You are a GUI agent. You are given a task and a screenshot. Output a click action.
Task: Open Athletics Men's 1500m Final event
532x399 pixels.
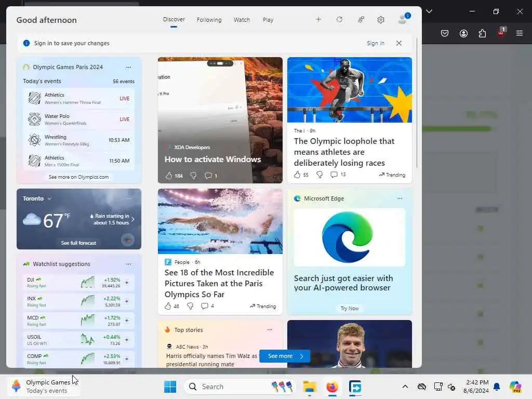point(79,161)
